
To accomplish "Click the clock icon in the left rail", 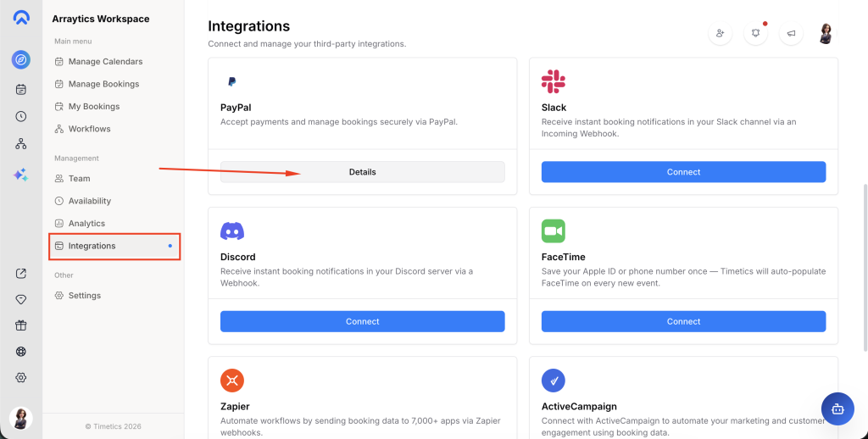I will point(21,117).
